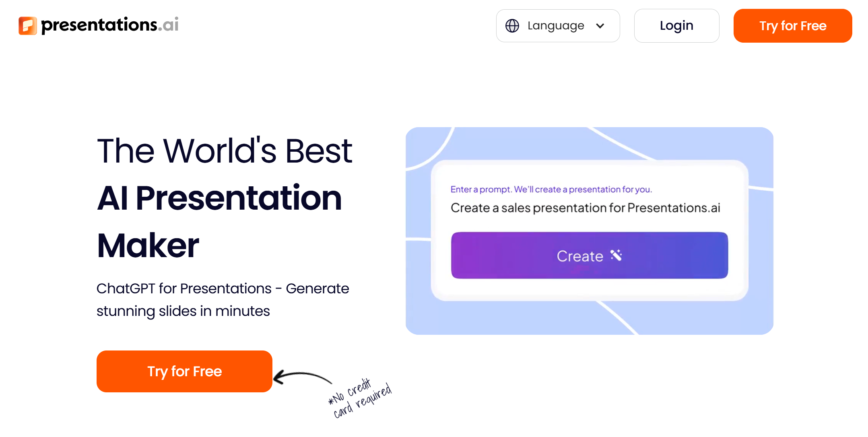Click the globe icon beside Language
This screenshot has width=868, height=437.
512,26
